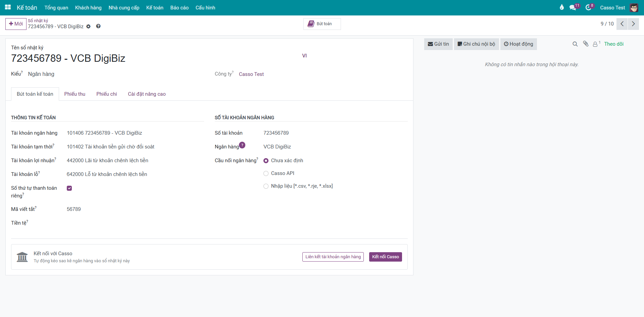This screenshot has height=317, width=644.
Task: Click the 9 / 10 pager counter
Action: (x=607, y=24)
